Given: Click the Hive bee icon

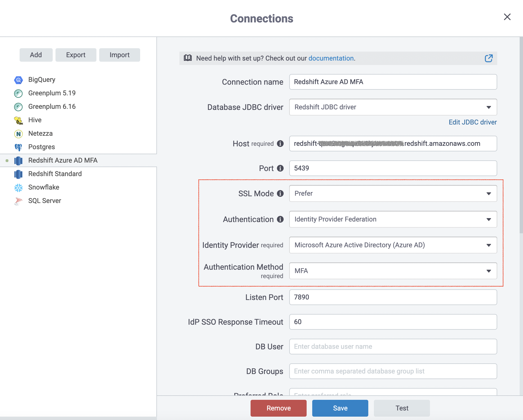Looking at the screenshot, I should (x=18, y=120).
